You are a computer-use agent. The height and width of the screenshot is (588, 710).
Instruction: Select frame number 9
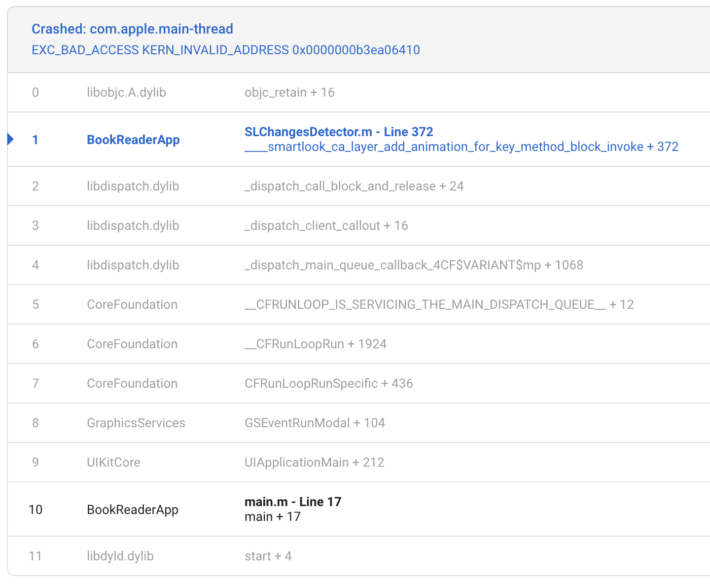point(35,462)
